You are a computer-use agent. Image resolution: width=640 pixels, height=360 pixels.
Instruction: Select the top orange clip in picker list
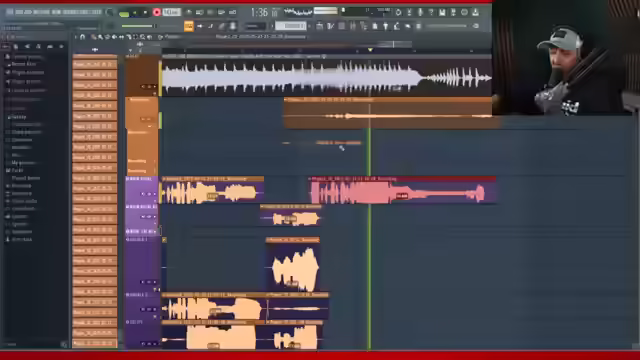click(95, 64)
